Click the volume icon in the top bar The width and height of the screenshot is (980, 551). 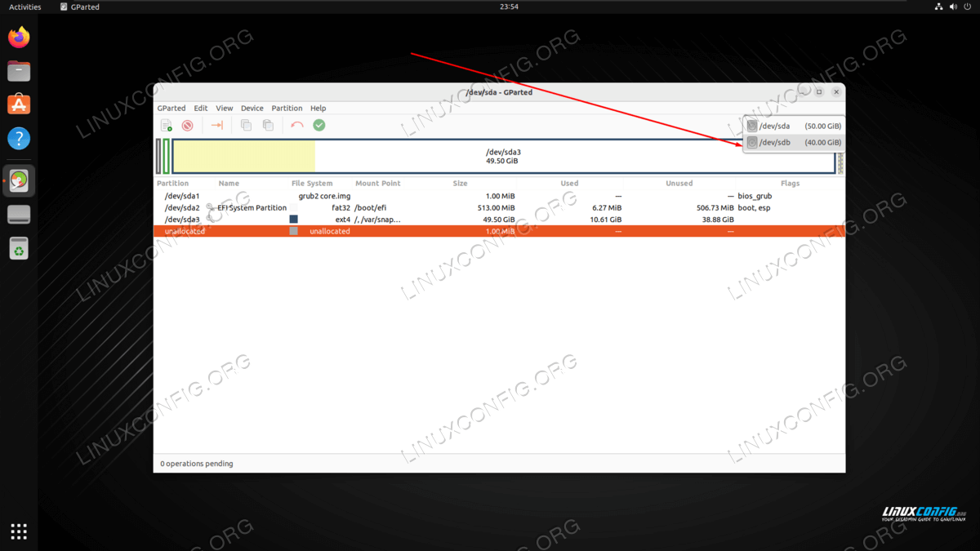point(953,7)
